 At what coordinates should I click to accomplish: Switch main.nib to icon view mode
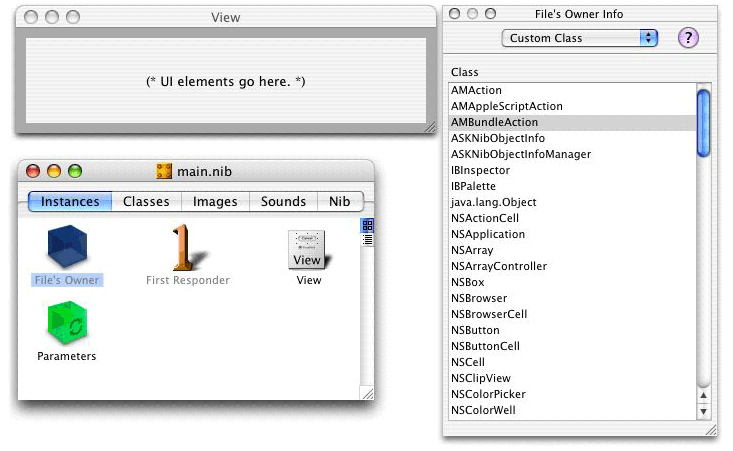tap(367, 226)
